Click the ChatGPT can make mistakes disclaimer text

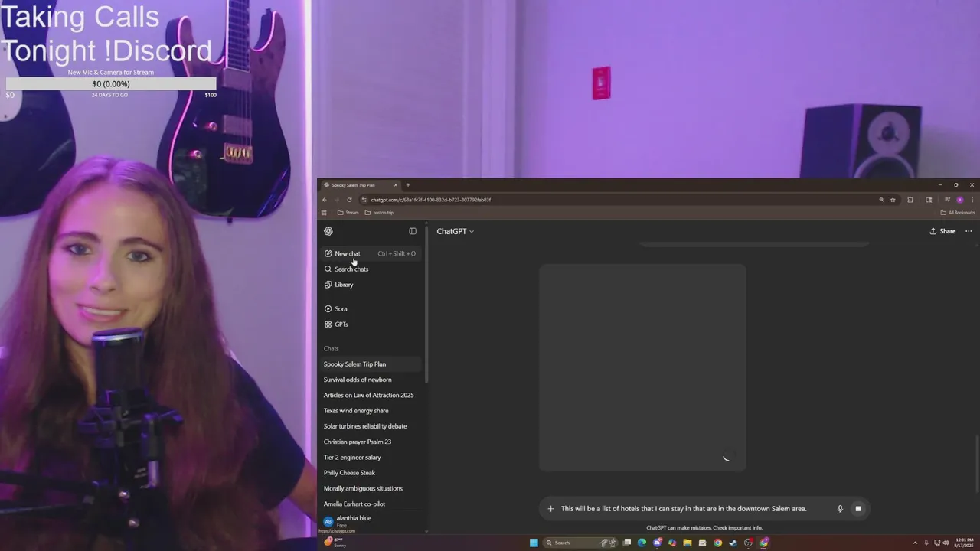coord(704,528)
